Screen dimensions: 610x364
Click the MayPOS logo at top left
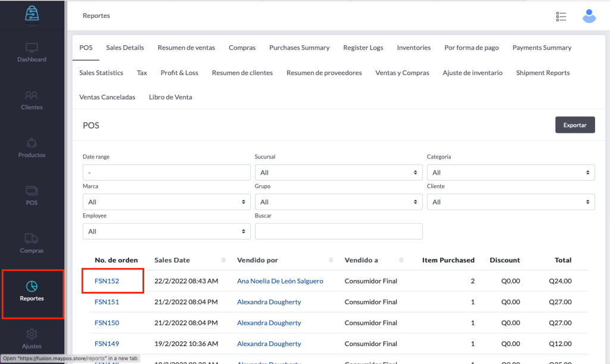(32, 13)
